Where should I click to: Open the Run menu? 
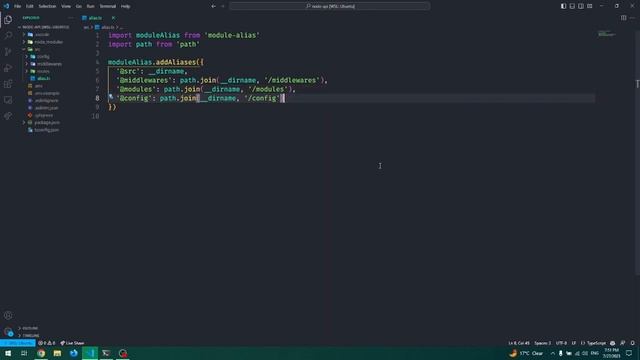[x=90, y=6]
